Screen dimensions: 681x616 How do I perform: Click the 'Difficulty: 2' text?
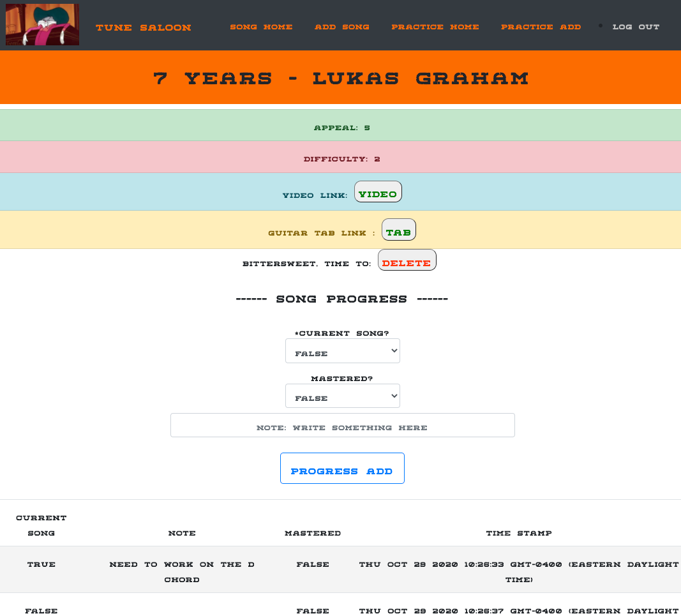pos(342,159)
